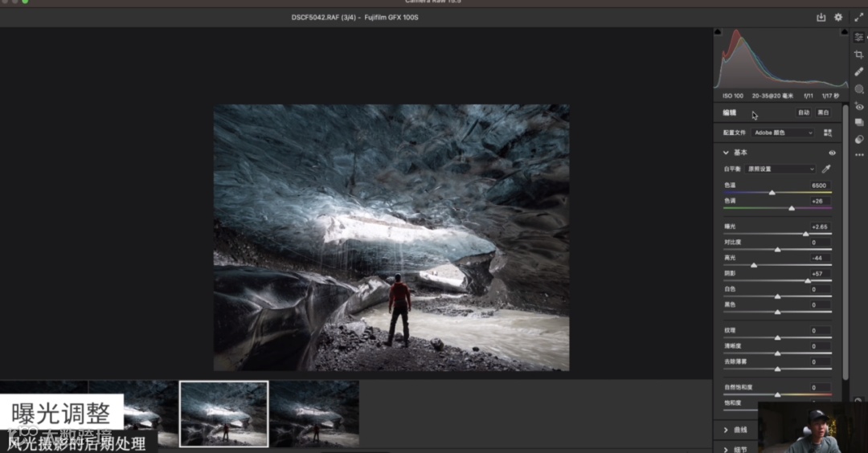Click the 色调 value field +26
The image size is (868, 453).
click(819, 201)
